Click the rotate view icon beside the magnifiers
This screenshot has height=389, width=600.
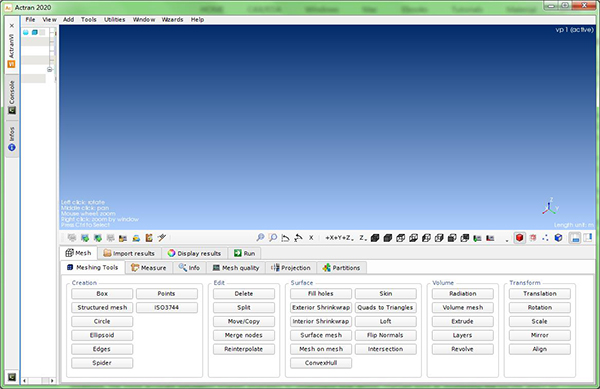tap(285, 238)
